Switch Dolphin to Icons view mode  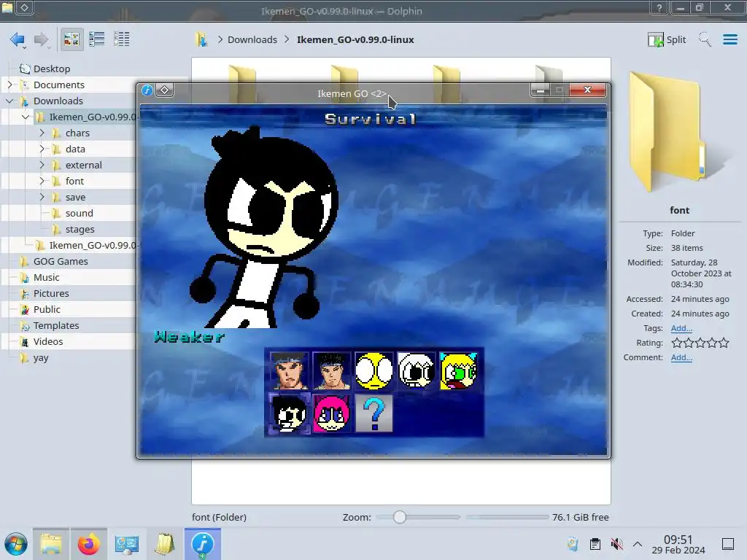71,39
